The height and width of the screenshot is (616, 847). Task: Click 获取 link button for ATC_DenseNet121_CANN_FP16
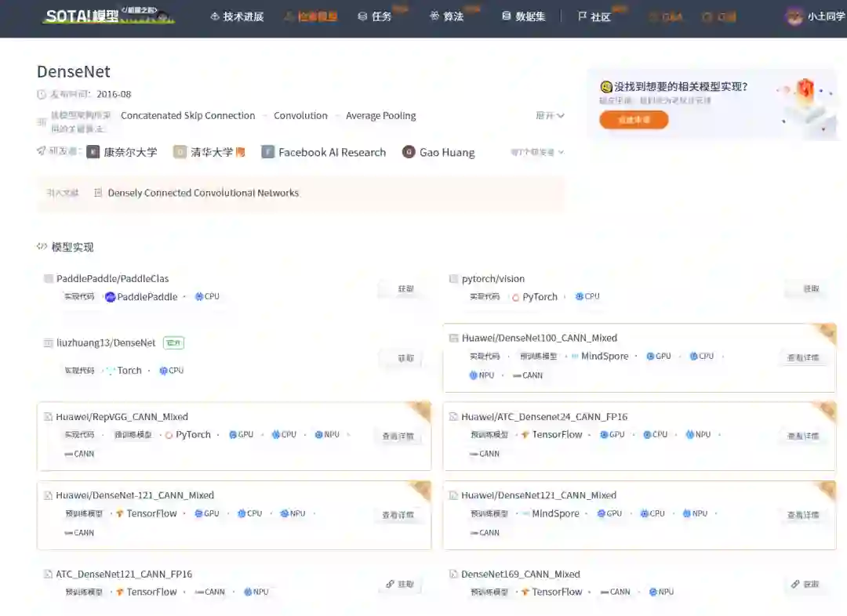coord(400,584)
